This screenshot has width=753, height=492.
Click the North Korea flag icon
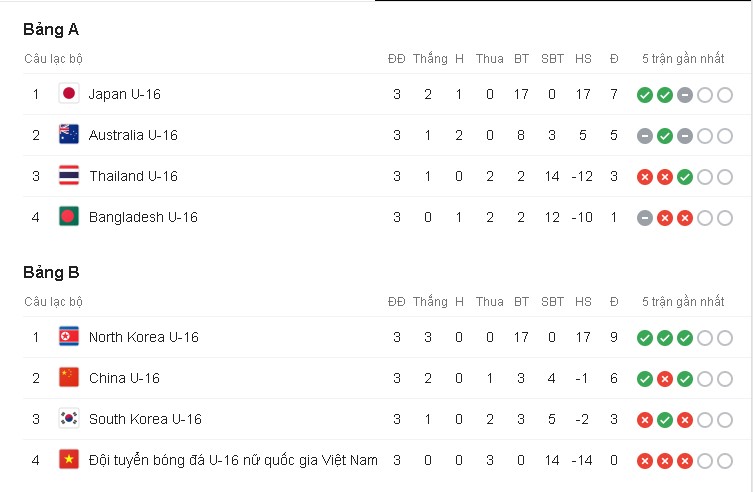tap(69, 336)
